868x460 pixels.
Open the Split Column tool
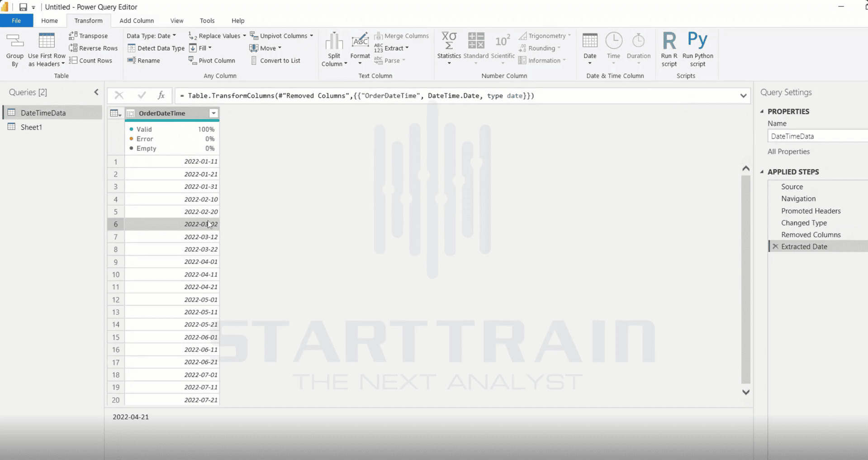[334, 50]
